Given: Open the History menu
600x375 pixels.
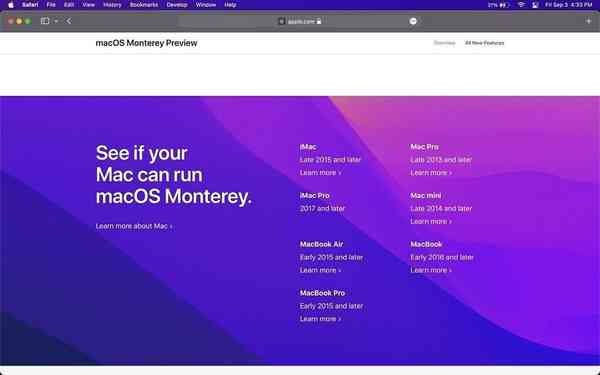Looking at the screenshot, I should pyautogui.click(x=112, y=5).
